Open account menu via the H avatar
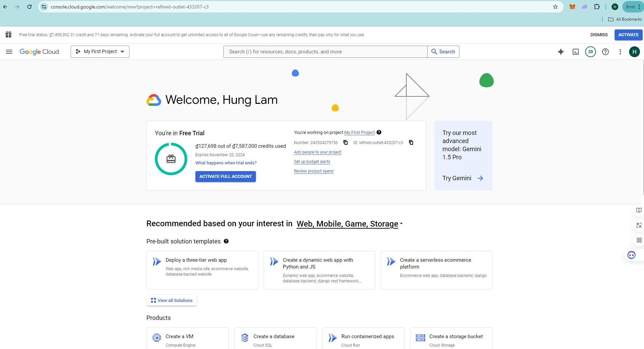The image size is (644, 349). 635,51
